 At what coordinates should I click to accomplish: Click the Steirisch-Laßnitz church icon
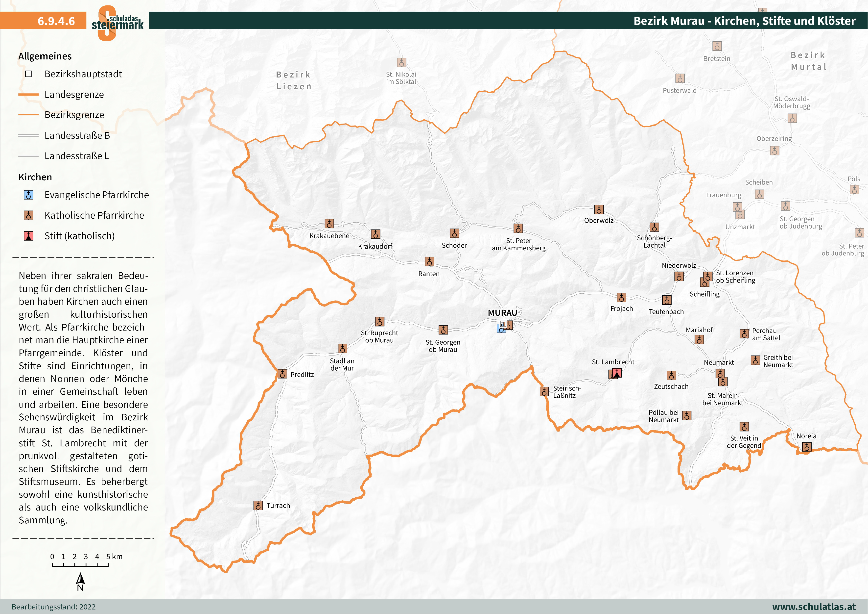[x=544, y=391]
